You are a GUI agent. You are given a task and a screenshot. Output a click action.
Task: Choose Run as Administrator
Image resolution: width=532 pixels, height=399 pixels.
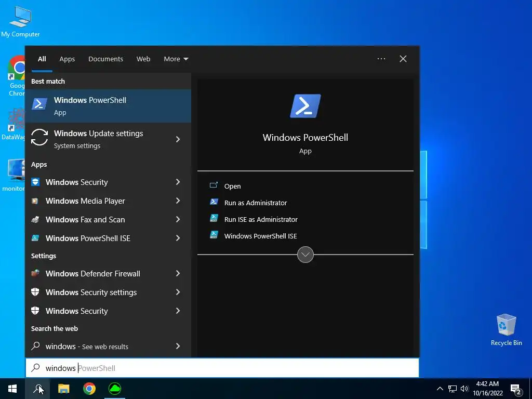click(x=256, y=203)
